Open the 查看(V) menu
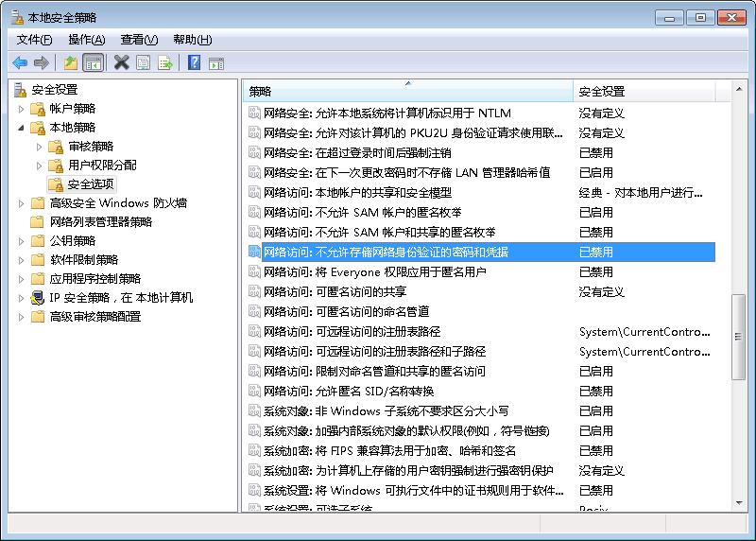Screen dimensions: 756x541 pos(139,40)
